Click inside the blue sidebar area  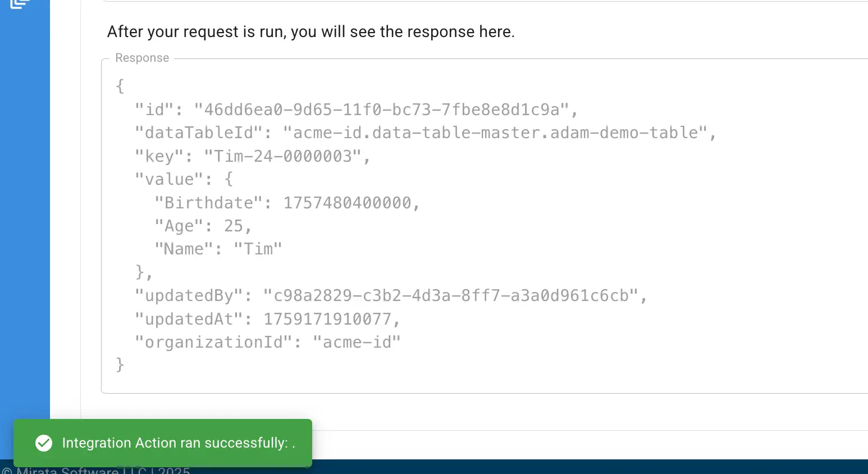click(x=25, y=225)
